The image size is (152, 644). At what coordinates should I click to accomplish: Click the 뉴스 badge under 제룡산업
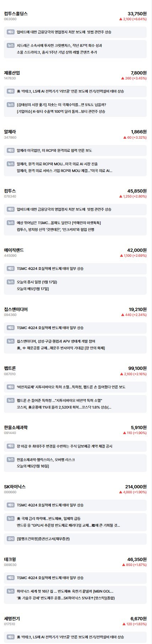(x=11, y=105)
